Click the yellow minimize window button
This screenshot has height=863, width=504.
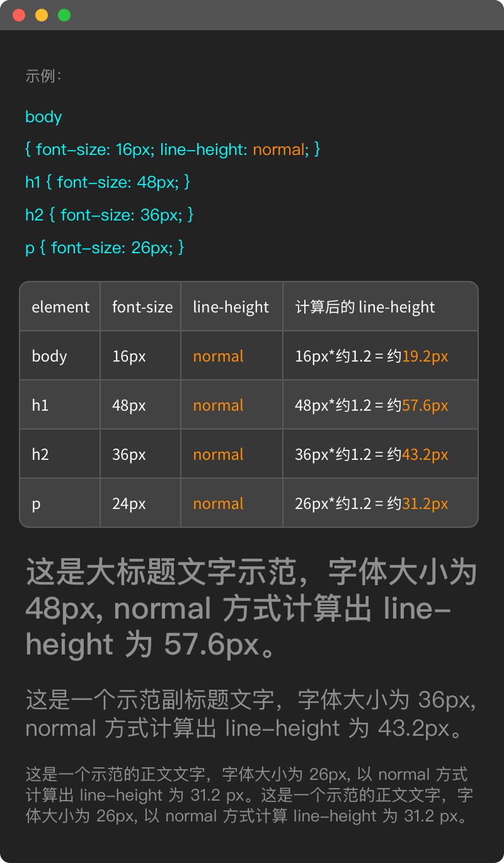(x=42, y=15)
